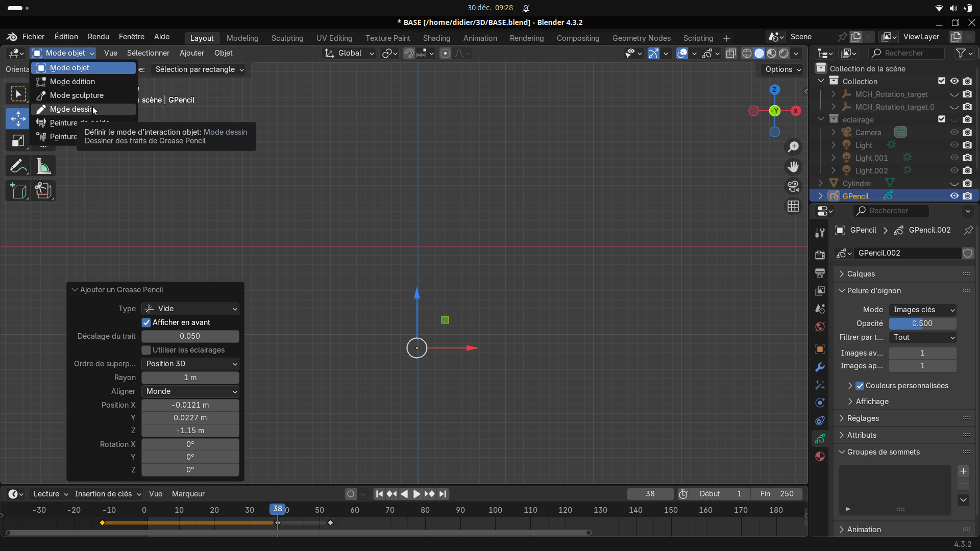
Task: Click the viewport zoom magnifier icon
Action: coord(793,147)
